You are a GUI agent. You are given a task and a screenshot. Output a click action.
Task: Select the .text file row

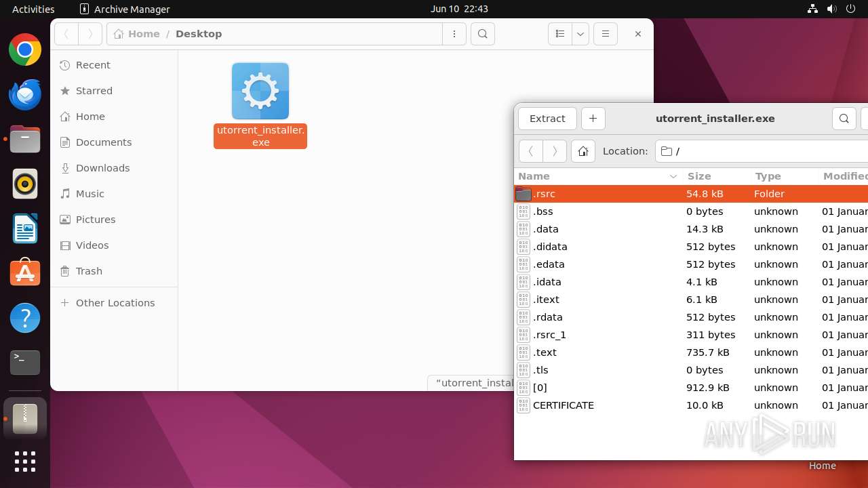click(691, 352)
